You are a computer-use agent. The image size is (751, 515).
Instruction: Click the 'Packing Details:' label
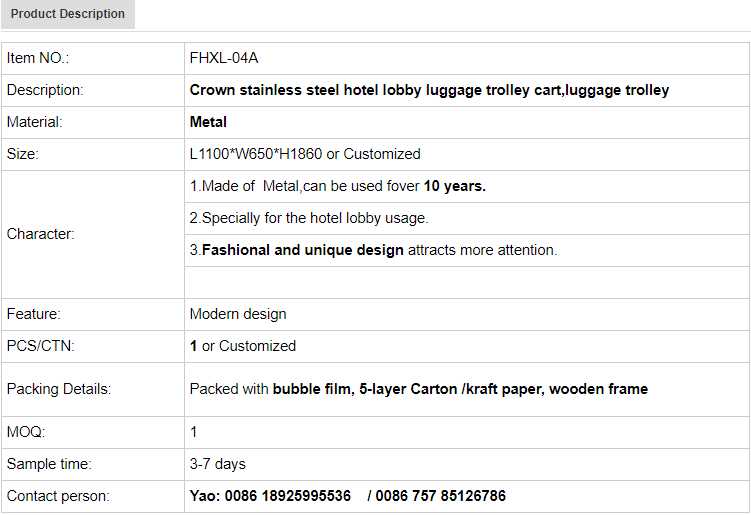(59, 388)
